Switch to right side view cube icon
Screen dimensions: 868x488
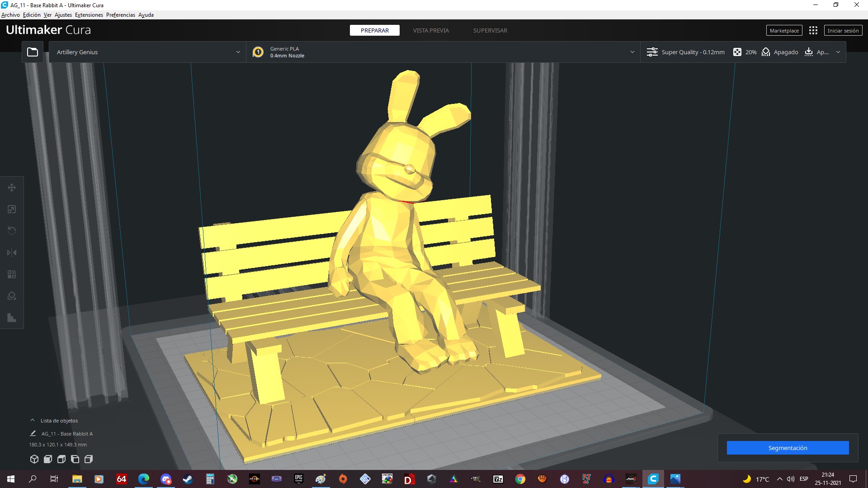[x=89, y=459]
